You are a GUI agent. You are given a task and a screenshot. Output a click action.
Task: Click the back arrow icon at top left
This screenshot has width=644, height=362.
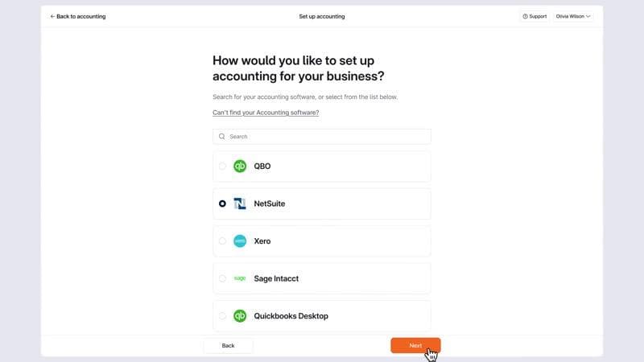tap(52, 16)
